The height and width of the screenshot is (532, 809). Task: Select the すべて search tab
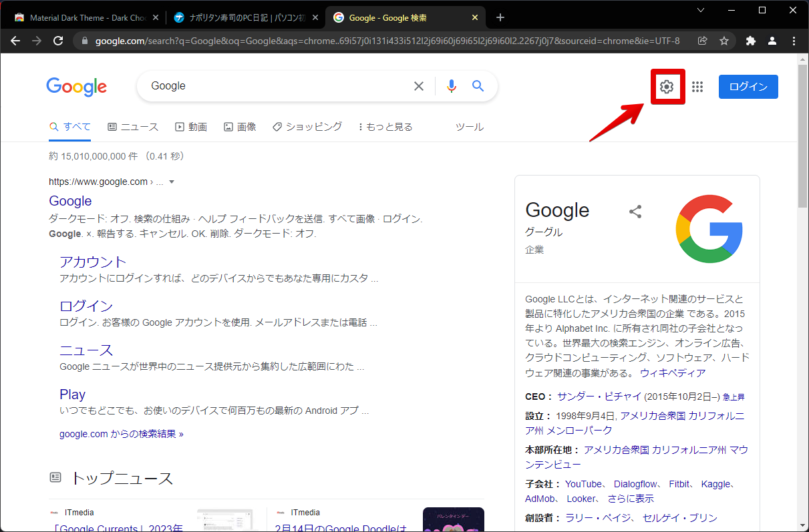pyautogui.click(x=70, y=127)
